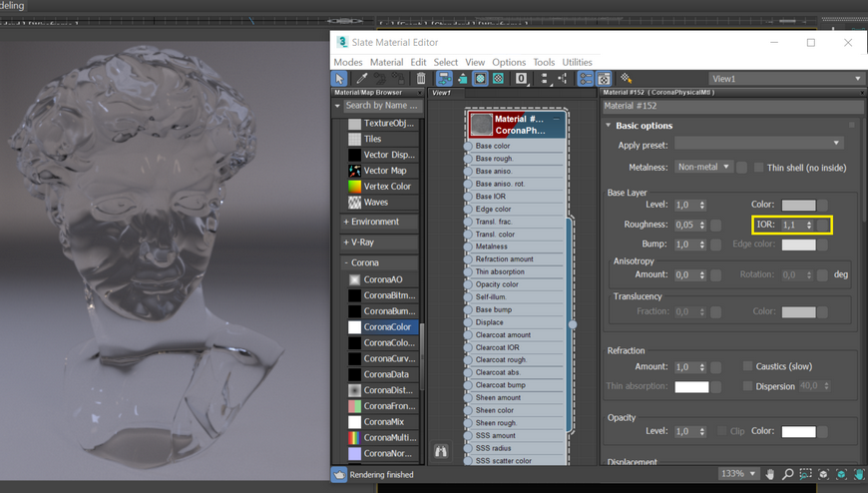Open the Metalness Non-metal dropdown
The width and height of the screenshot is (868, 493).
click(x=703, y=168)
